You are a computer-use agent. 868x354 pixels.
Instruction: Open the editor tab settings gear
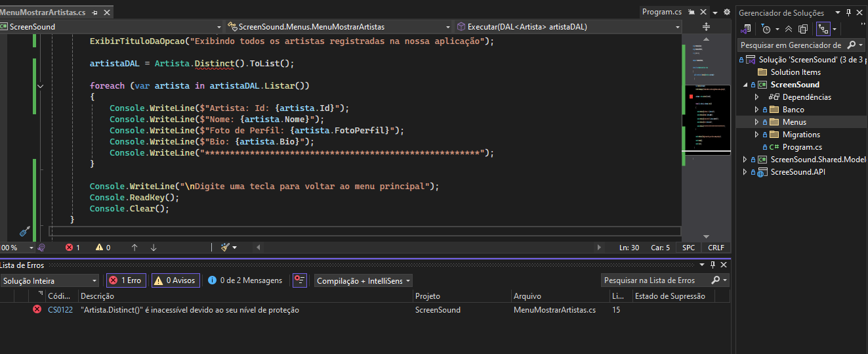726,12
